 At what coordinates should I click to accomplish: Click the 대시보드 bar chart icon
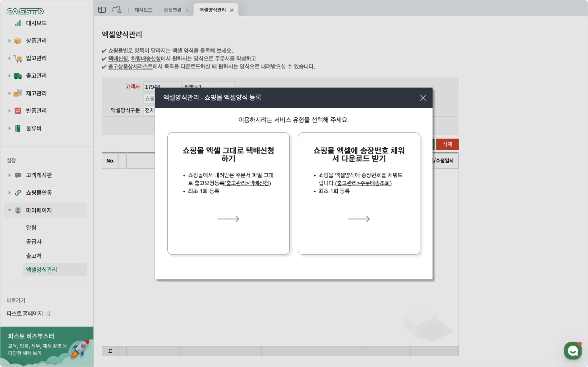coord(18,23)
